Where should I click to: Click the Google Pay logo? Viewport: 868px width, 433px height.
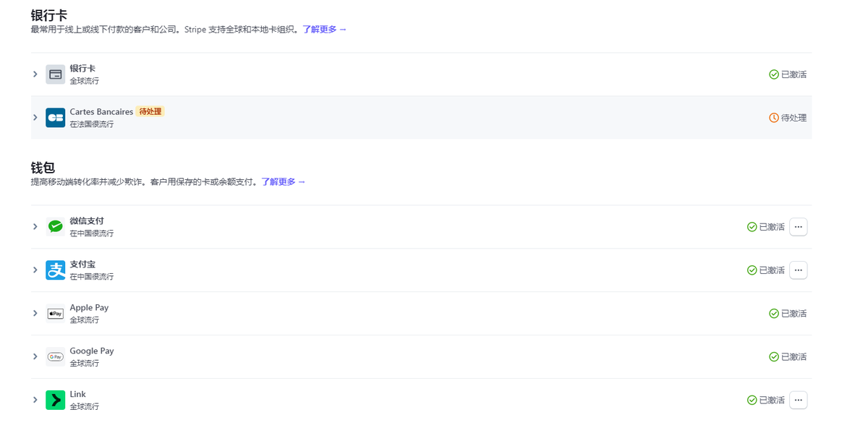(x=56, y=357)
